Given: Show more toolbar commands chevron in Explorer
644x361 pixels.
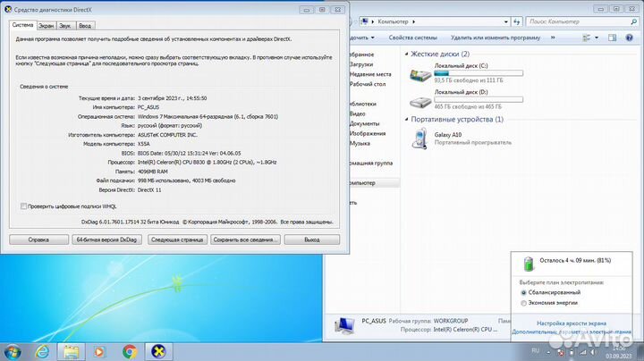Looking at the screenshot, I should [x=553, y=38].
